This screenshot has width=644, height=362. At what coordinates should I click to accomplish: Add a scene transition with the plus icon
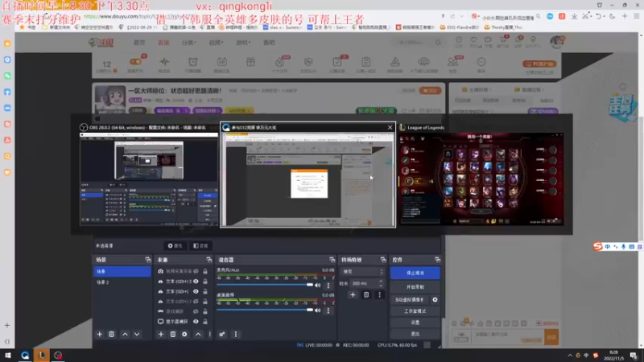click(353, 294)
